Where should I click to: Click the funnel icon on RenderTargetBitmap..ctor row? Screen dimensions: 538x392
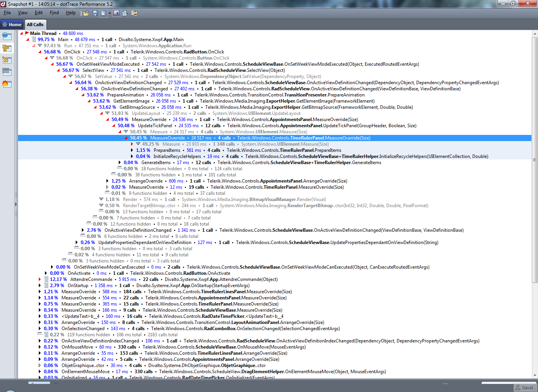pyautogui.click(x=101, y=206)
